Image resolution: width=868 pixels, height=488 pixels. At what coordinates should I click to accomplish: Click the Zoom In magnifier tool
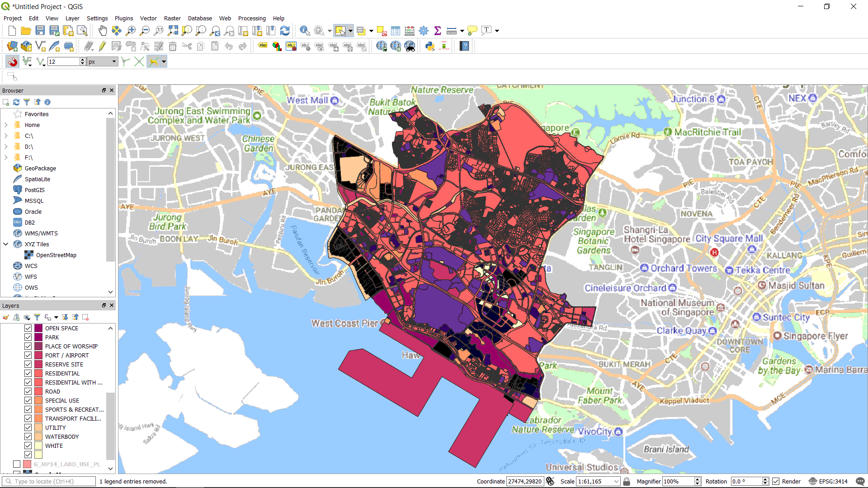tap(131, 31)
